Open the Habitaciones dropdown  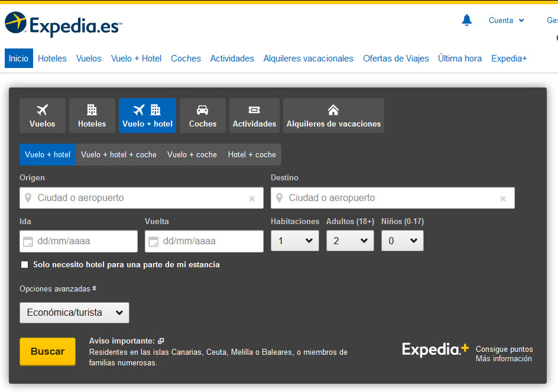pos(294,241)
